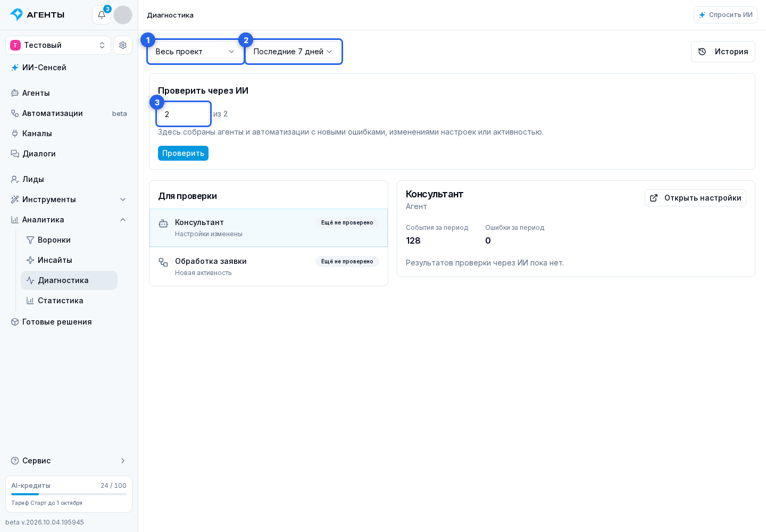Select Диагностика in analytics submenu
The image size is (766, 532).
[69, 280]
